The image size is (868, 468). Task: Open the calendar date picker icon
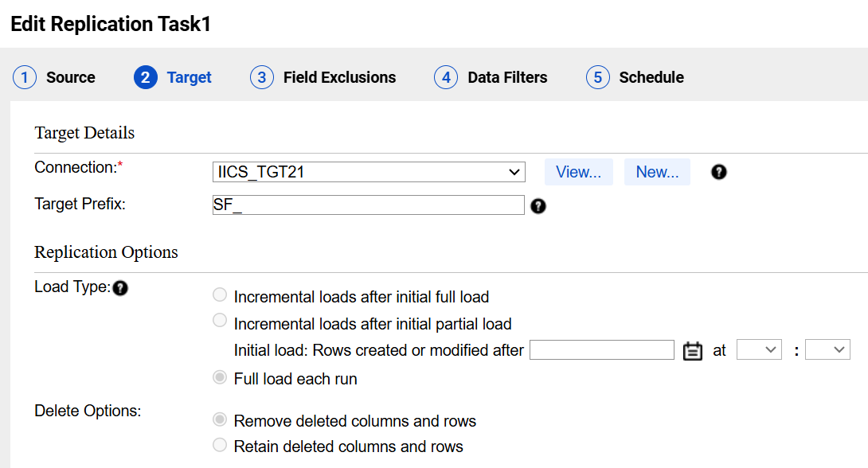click(x=693, y=351)
